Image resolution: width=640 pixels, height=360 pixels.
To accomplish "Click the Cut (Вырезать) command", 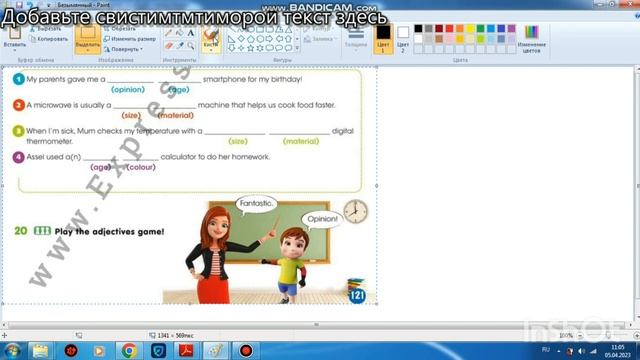I will [x=45, y=29].
